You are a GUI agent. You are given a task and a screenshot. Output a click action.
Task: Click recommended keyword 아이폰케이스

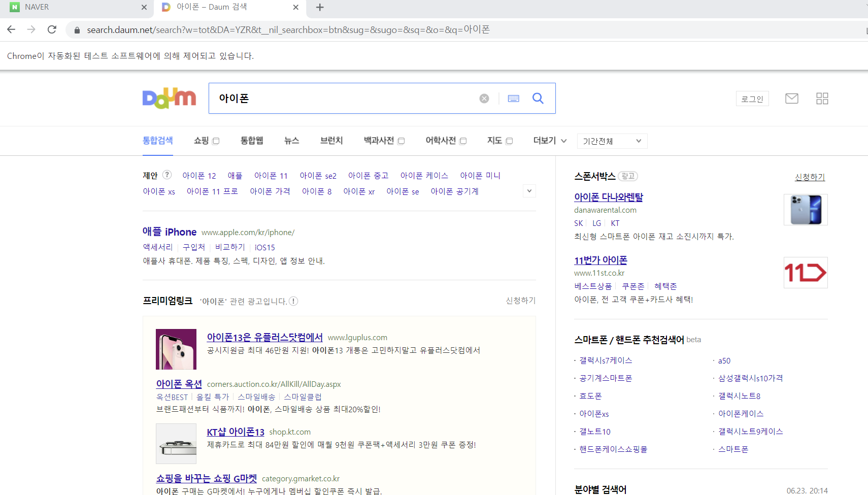(x=741, y=414)
